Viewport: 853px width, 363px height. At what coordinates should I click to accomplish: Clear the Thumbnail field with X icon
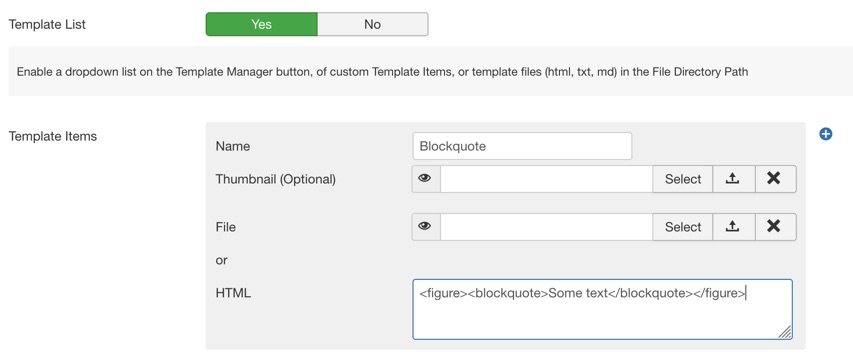[775, 179]
